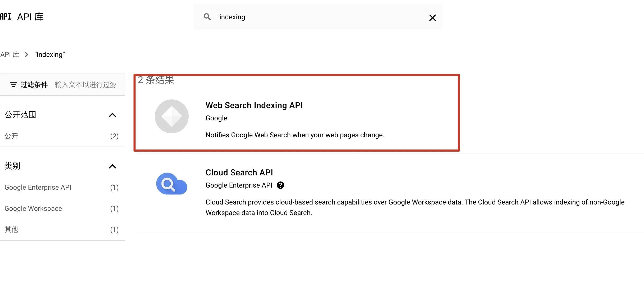The image size is (644, 282).
Task: Click the indexing search input field
Action: [318, 17]
